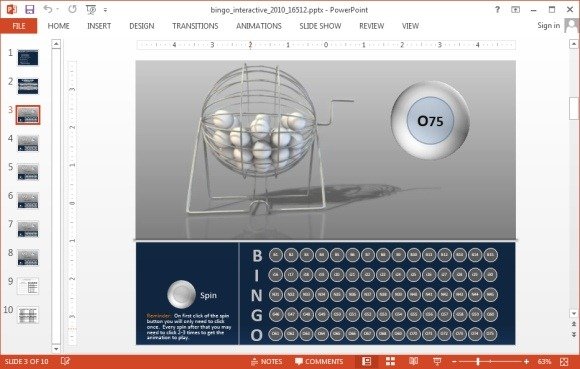This screenshot has width=580, height=369.
Task: Toggle the NOTES pane
Action: 266,361
